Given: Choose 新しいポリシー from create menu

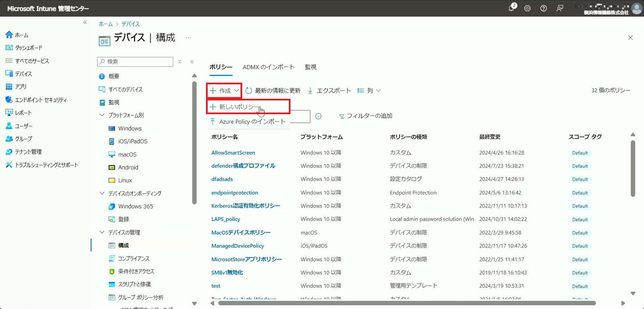Looking at the screenshot, I should [x=248, y=107].
